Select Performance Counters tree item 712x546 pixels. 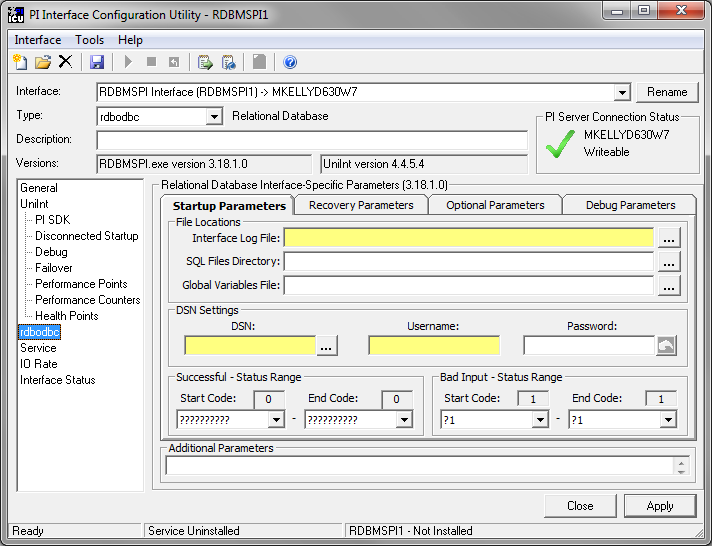click(88, 300)
